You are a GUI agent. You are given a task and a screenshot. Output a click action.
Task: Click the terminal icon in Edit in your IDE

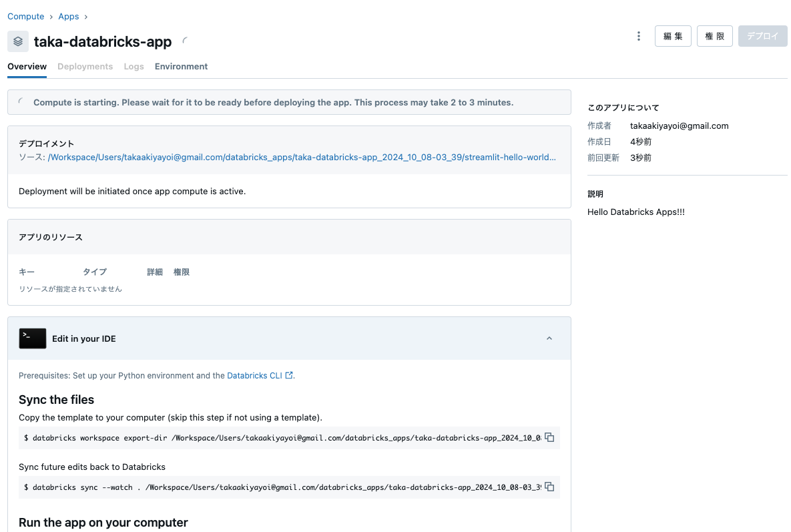tap(32, 338)
